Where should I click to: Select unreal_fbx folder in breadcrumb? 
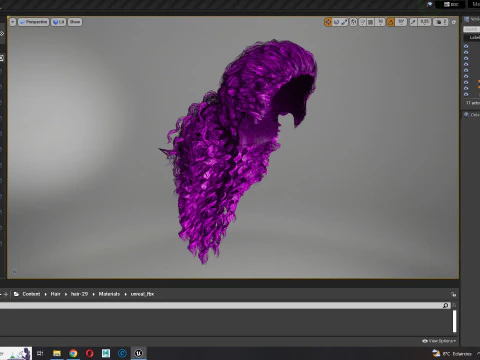click(142, 294)
